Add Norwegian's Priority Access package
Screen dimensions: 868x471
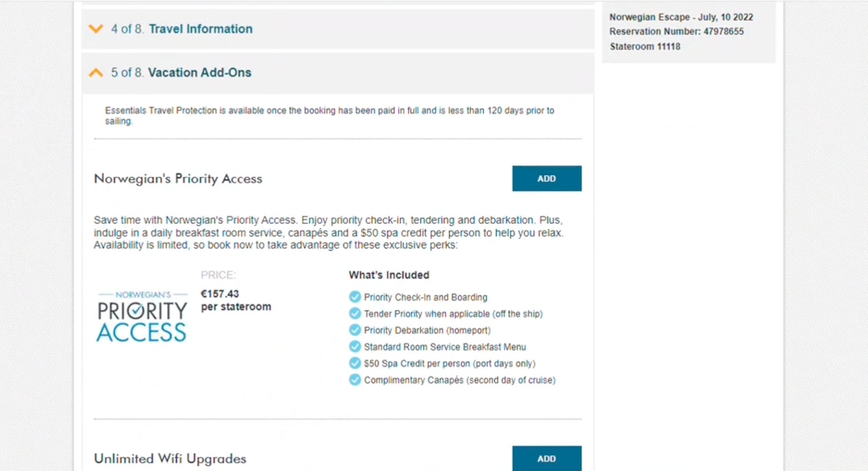tap(547, 178)
